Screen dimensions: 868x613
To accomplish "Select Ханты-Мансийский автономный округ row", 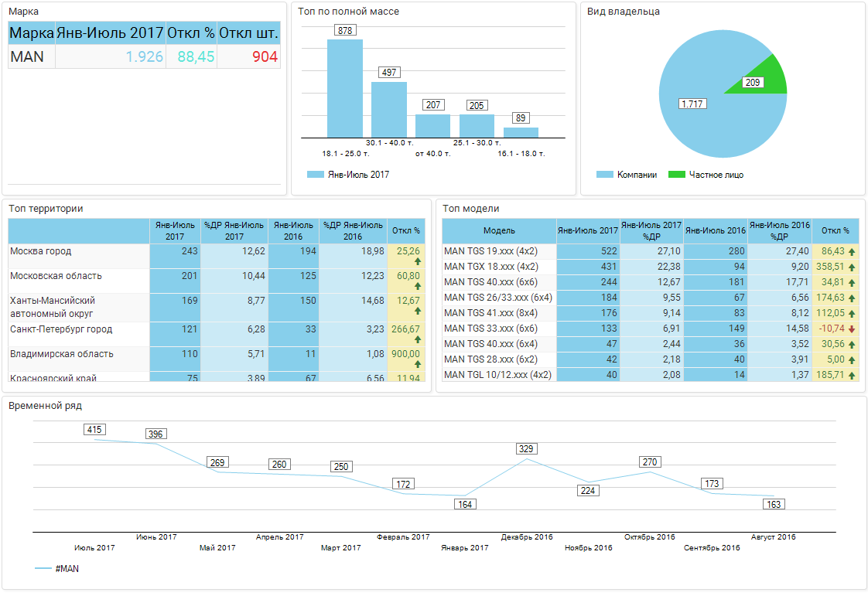I will (x=217, y=308).
